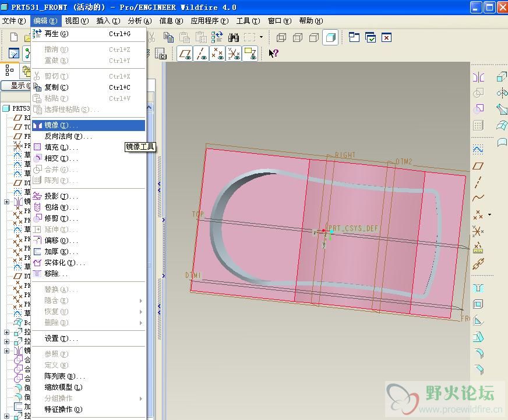Click the copy icon in top toolbar

(x=168, y=37)
